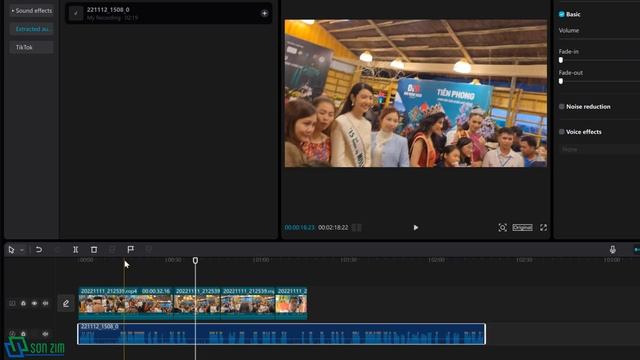The width and height of the screenshot is (640, 360).
Task: Open the Extracted audio tab
Action: (31, 29)
